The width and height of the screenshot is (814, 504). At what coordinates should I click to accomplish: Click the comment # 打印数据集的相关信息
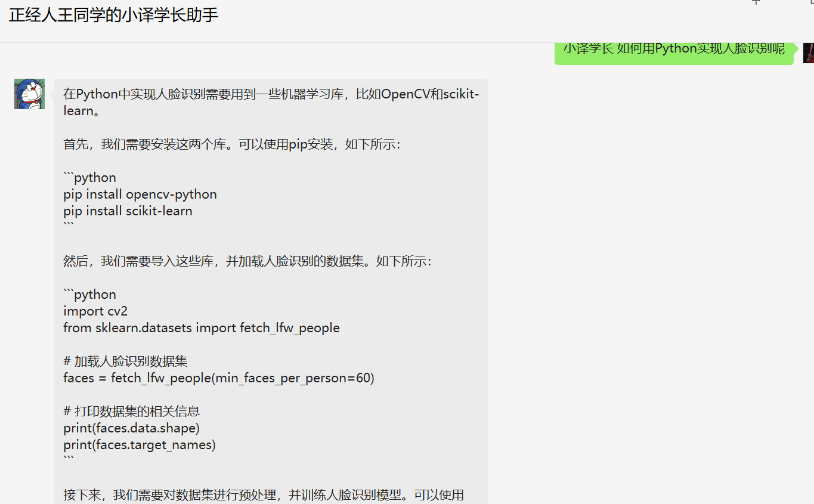click(x=131, y=412)
